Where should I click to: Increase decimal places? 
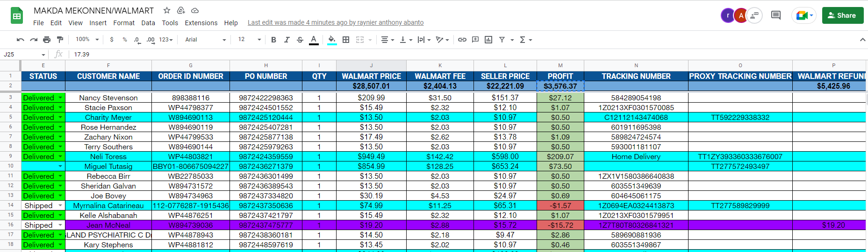click(151, 40)
